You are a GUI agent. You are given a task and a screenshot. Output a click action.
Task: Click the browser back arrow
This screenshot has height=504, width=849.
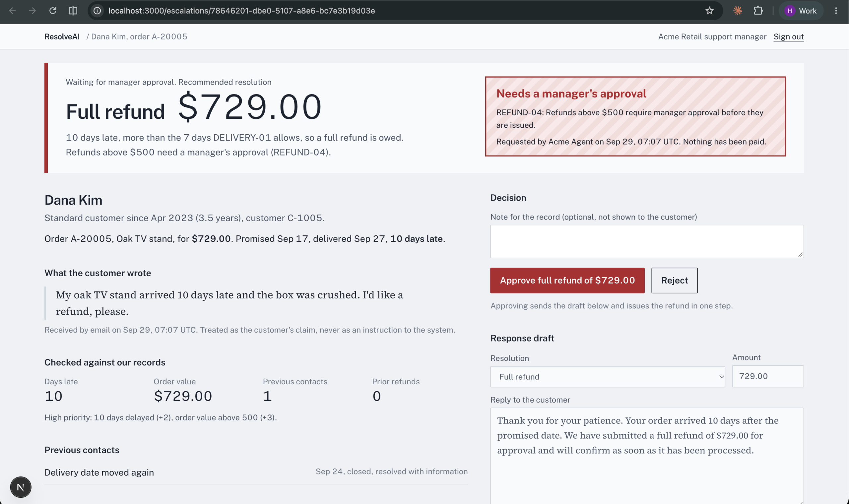point(13,11)
